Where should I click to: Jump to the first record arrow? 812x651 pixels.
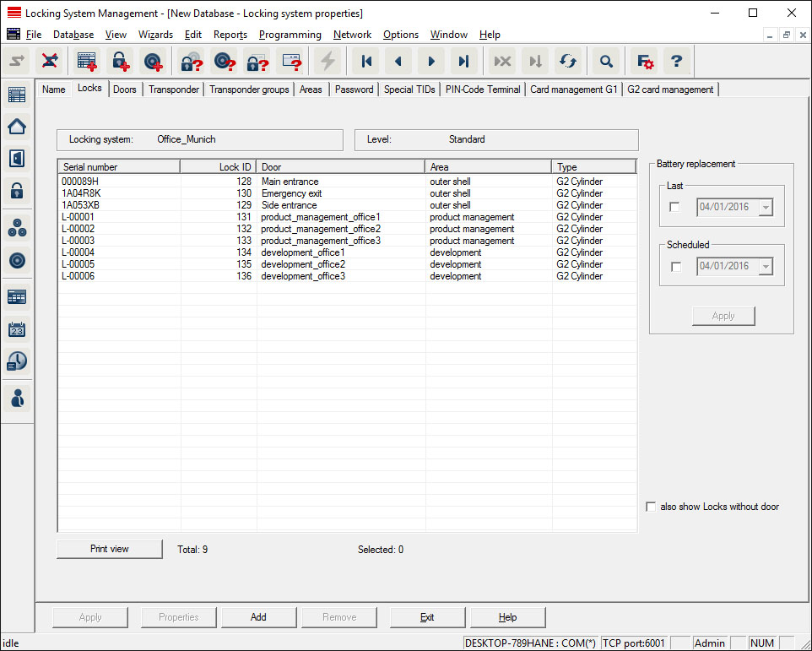tap(366, 61)
